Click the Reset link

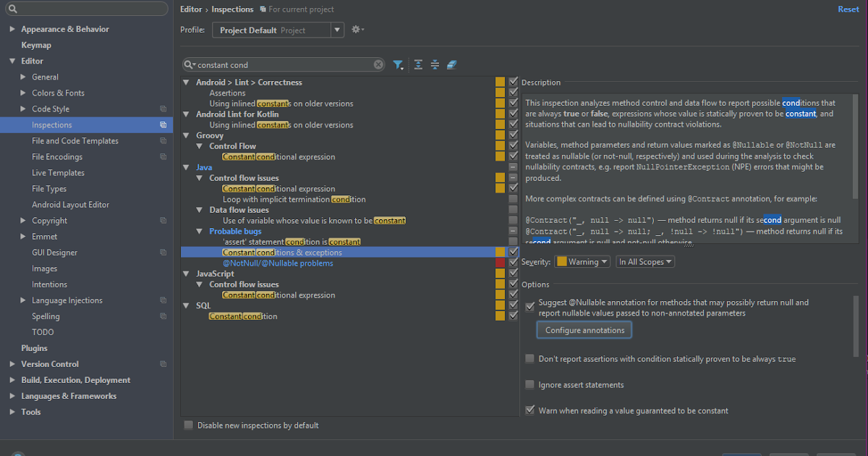(848, 9)
